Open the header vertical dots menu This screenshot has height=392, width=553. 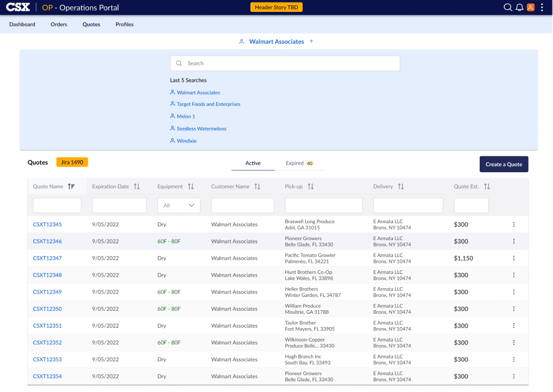pyautogui.click(x=542, y=7)
